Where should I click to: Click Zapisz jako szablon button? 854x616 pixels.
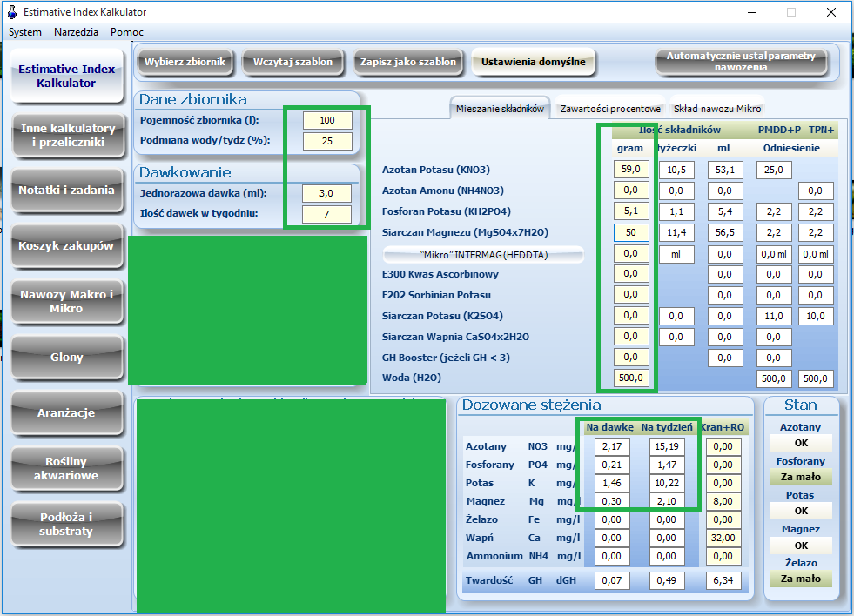click(408, 62)
